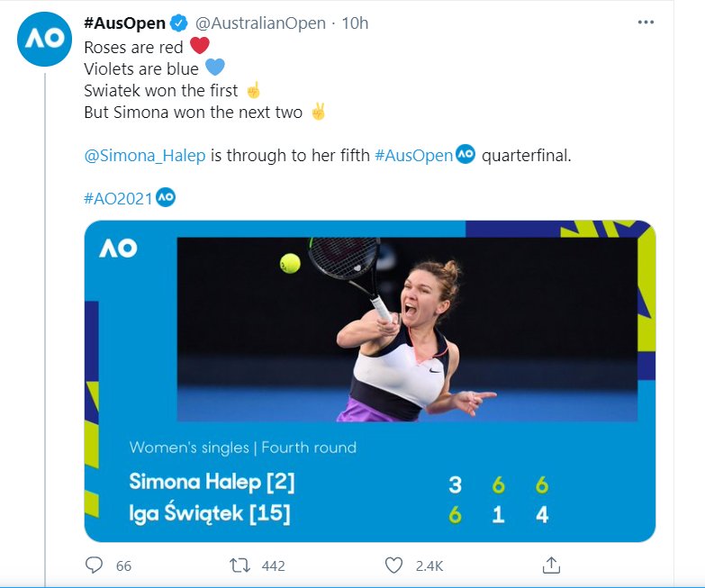Viewport: 705px width, 588px height.
Task: Click the reply speech bubble icon
Action: (95, 565)
